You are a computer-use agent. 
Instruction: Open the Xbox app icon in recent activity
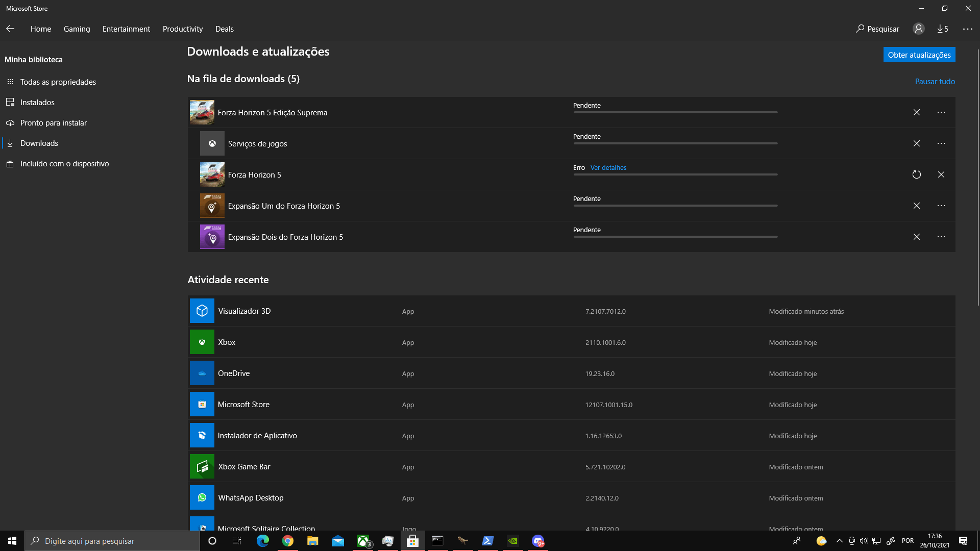pos(202,342)
